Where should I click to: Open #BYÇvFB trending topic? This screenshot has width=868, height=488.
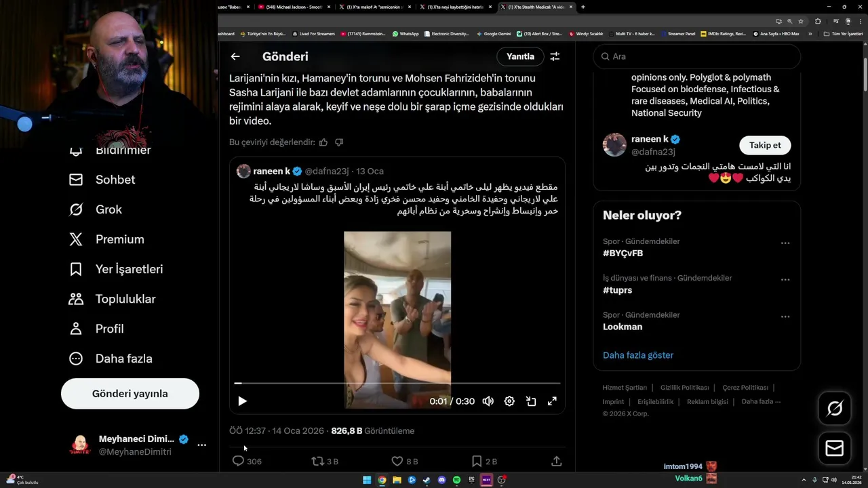623,253
